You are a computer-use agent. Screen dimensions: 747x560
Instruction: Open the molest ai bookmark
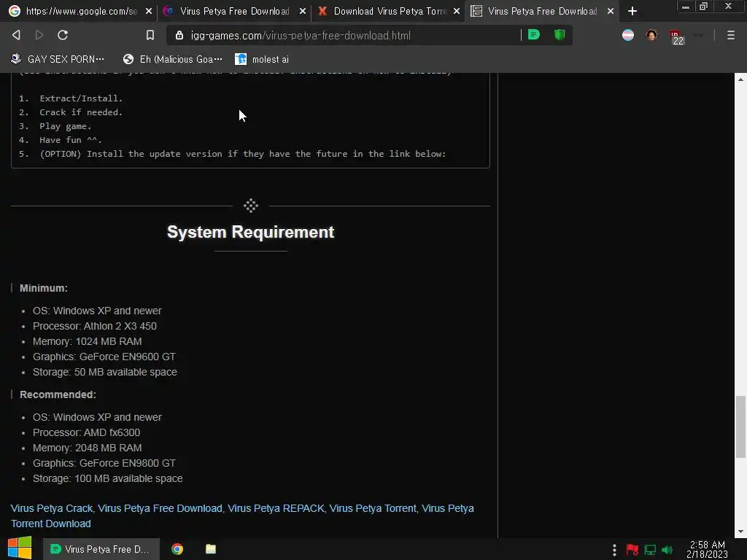click(262, 59)
